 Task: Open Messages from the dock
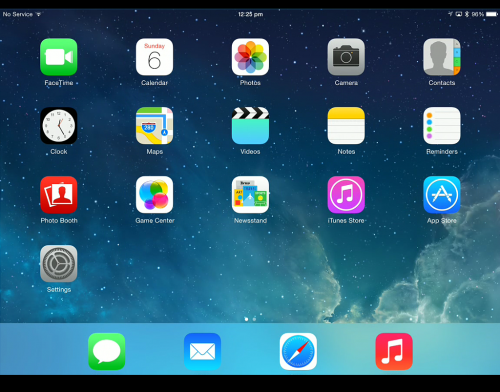(x=107, y=351)
